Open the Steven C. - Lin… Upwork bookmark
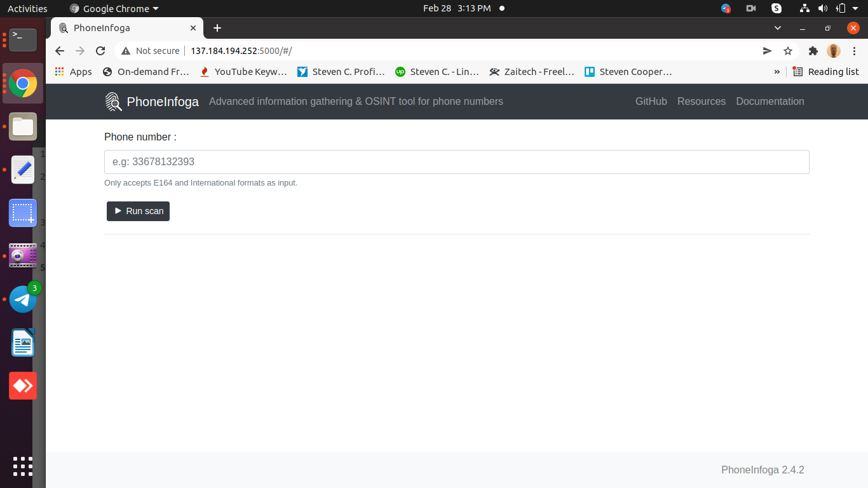The width and height of the screenshot is (868, 488). pyautogui.click(x=437, y=72)
